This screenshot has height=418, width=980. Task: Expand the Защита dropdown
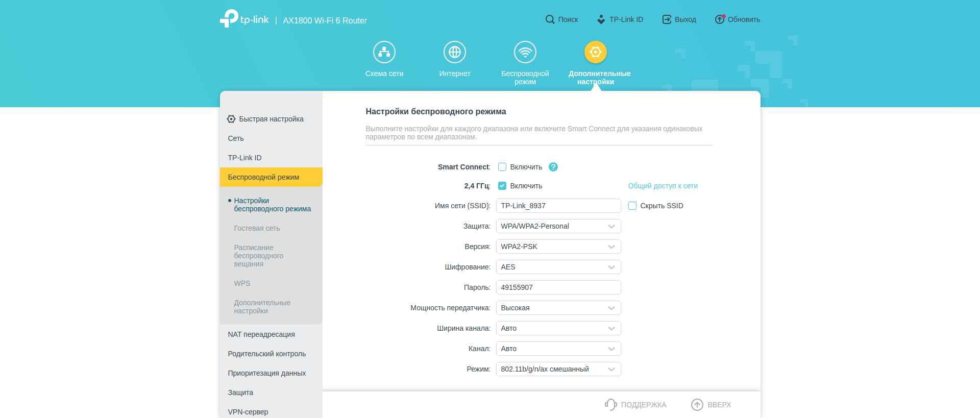[558, 226]
